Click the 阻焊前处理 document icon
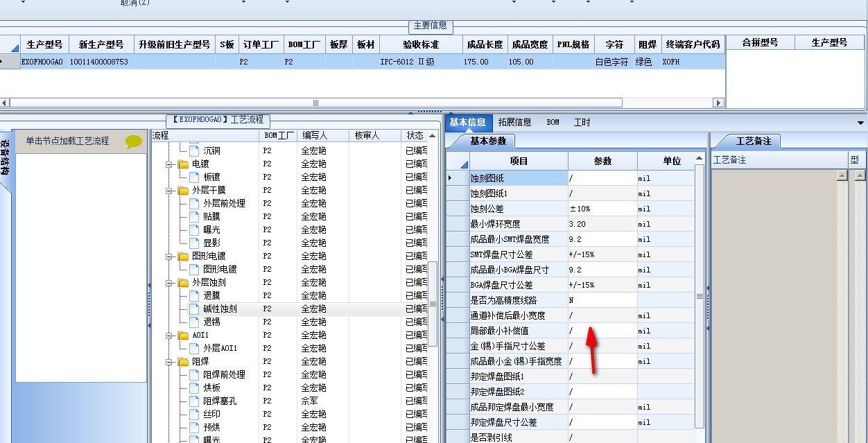This screenshot has height=443, width=868. tap(194, 375)
